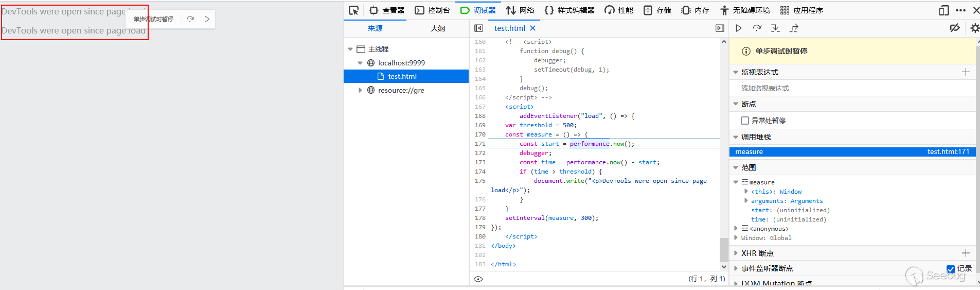Viewport: 980px width, 290px height.
Task: Toggle the deactivate breakpoints icon
Action: (x=954, y=28)
